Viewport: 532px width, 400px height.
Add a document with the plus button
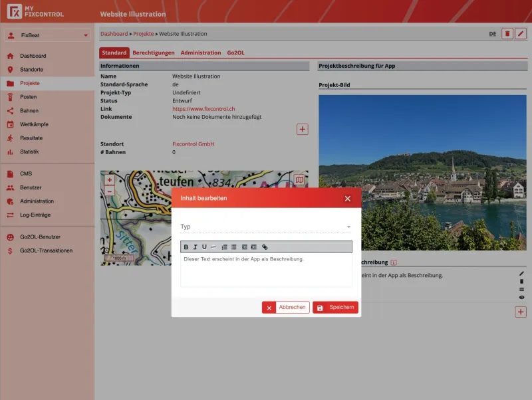click(303, 129)
